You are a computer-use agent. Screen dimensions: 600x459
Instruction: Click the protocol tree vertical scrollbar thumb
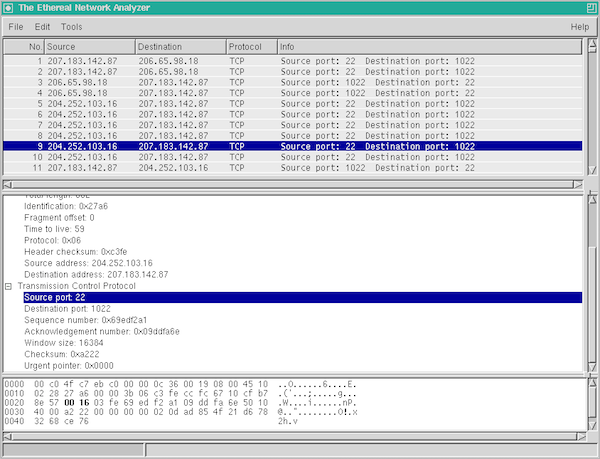592,304
